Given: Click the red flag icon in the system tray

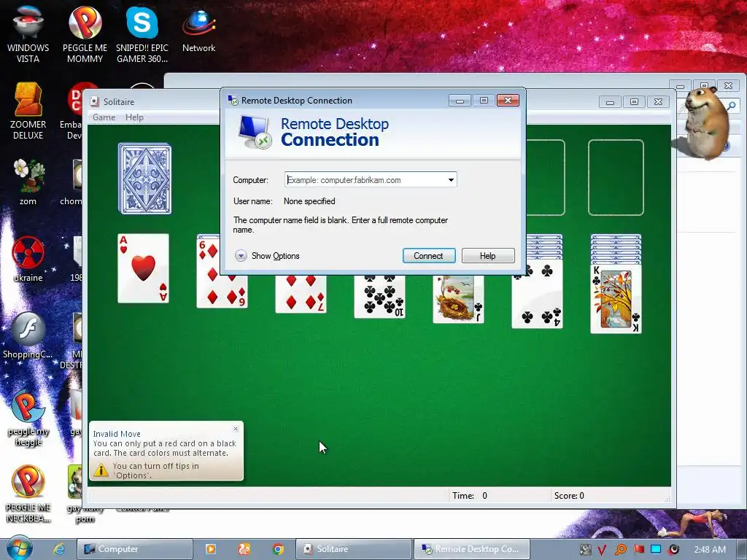Looking at the screenshot, I should pyautogui.click(x=638, y=550).
